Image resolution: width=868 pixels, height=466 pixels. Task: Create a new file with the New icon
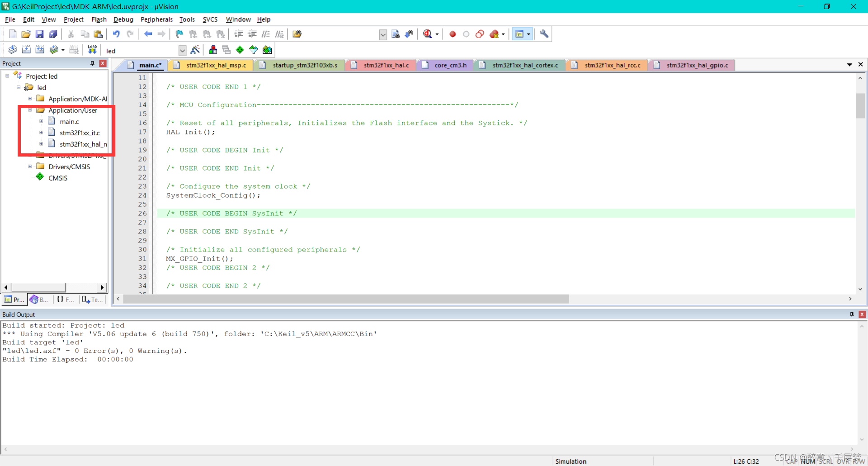(13, 34)
